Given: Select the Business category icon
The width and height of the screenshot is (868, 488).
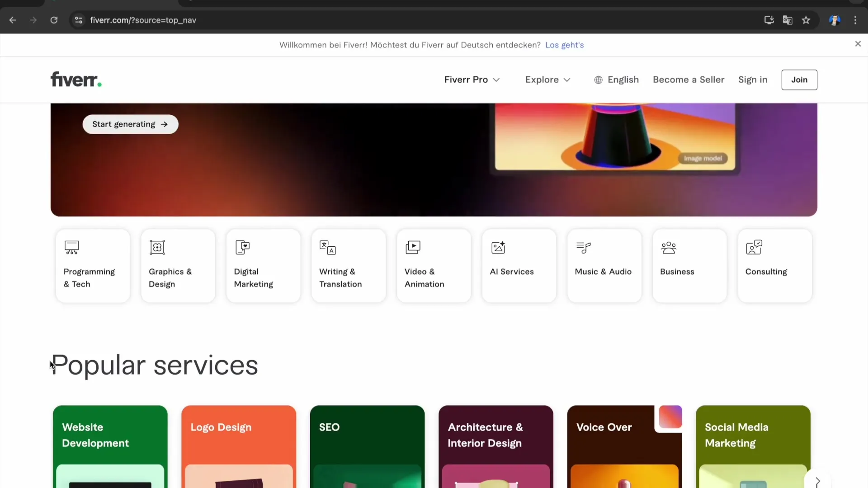Looking at the screenshot, I should [x=669, y=247].
